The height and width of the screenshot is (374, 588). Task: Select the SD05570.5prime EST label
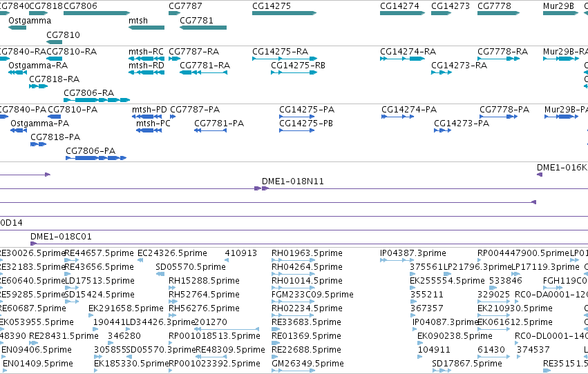(x=191, y=267)
